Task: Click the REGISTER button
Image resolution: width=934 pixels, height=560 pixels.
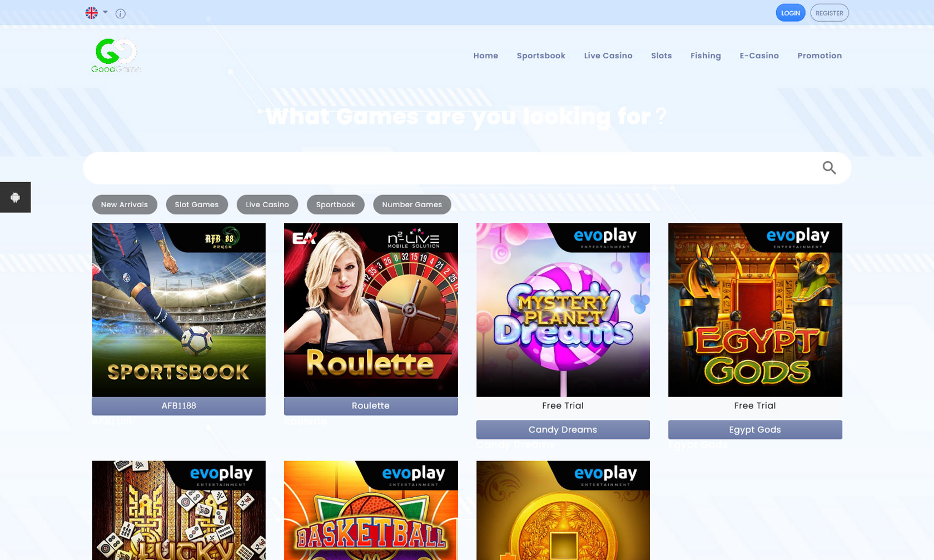Action: [x=829, y=13]
